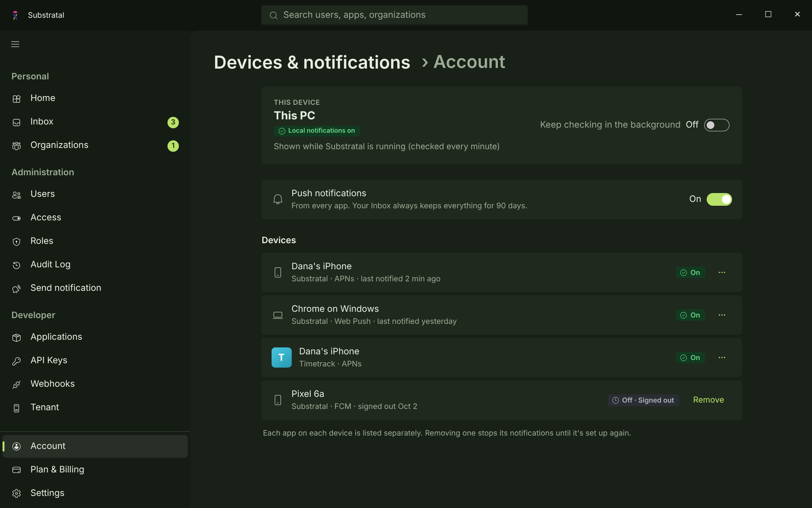The height and width of the screenshot is (508, 812).
Task: Open more options for Dana's iPhone Substratal
Action: tap(722, 272)
